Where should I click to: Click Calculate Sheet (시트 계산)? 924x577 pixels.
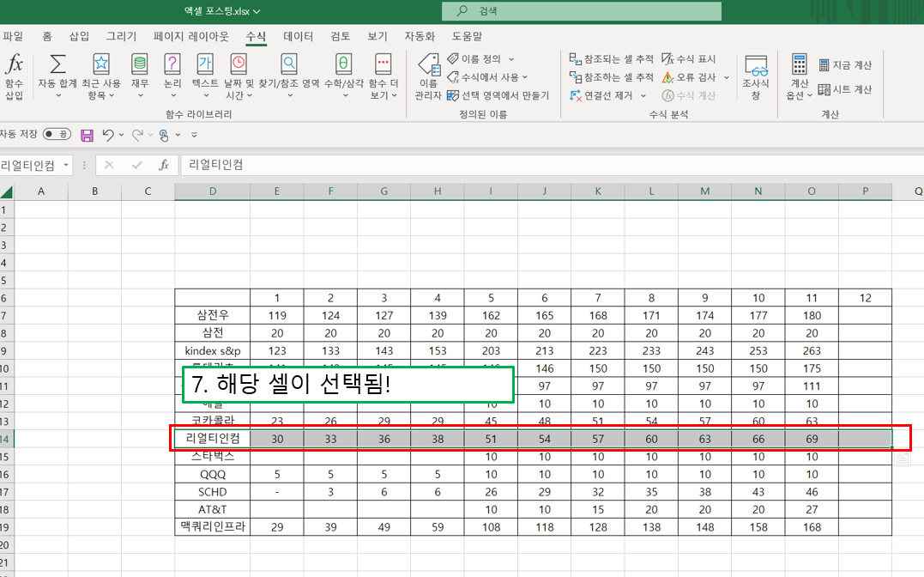click(x=846, y=89)
